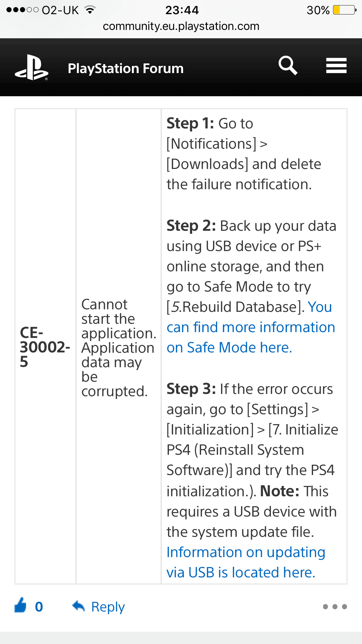Click the thumbs-up like icon
This screenshot has width=362, height=644.
coord(21,605)
